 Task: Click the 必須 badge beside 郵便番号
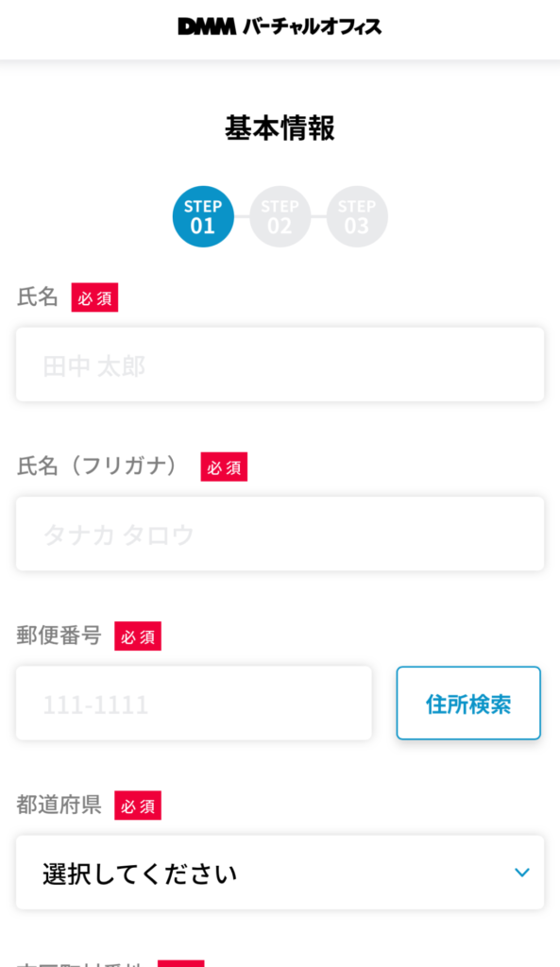(x=138, y=636)
